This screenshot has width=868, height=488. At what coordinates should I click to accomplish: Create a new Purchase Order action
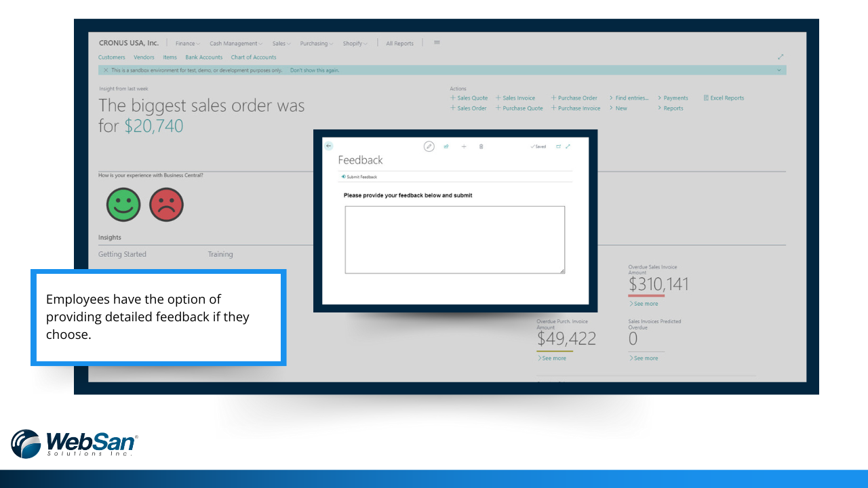574,98
